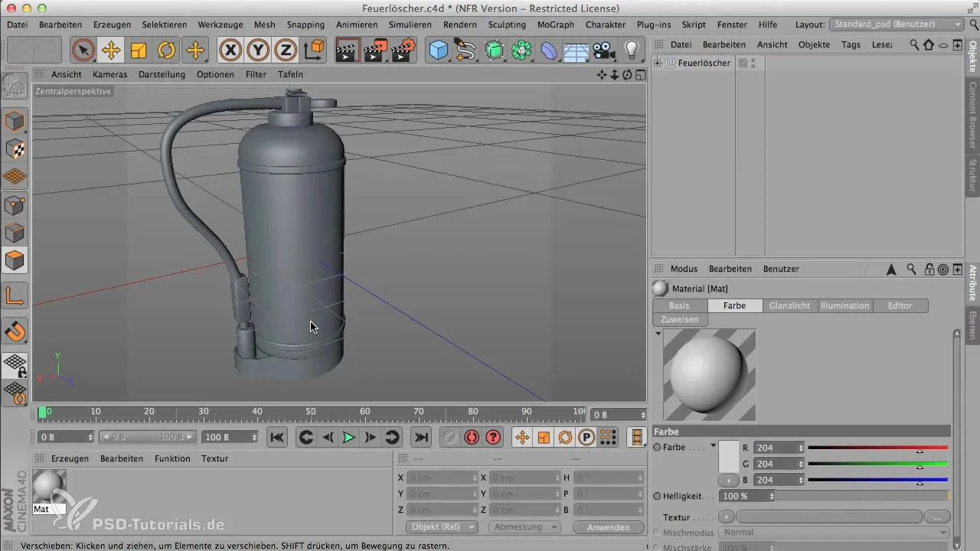Open material manager Erzeugen menu
Viewport: 980px width, 551px height.
click(x=70, y=458)
